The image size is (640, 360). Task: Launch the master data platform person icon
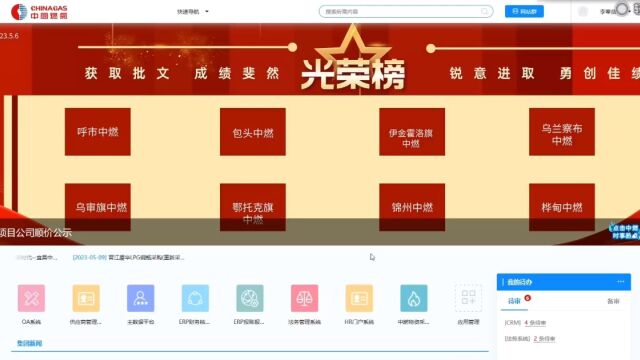(x=140, y=298)
